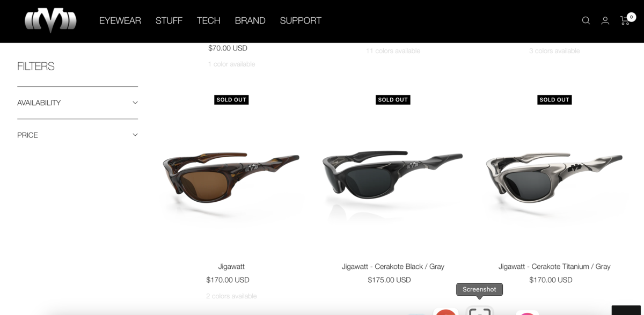Open Jigawatt - Cerakote Titanium / Gray link
The width and height of the screenshot is (644, 315).
click(x=554, y=266)
